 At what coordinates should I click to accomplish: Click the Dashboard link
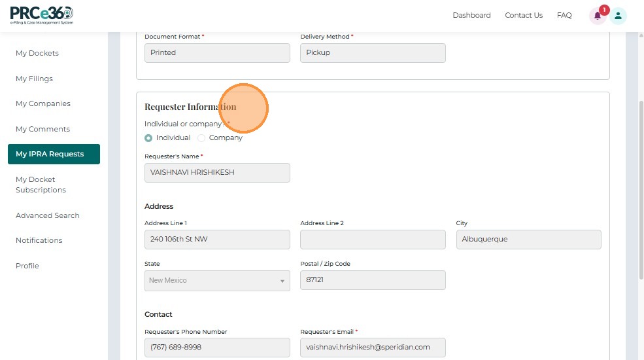coord(471,15)
